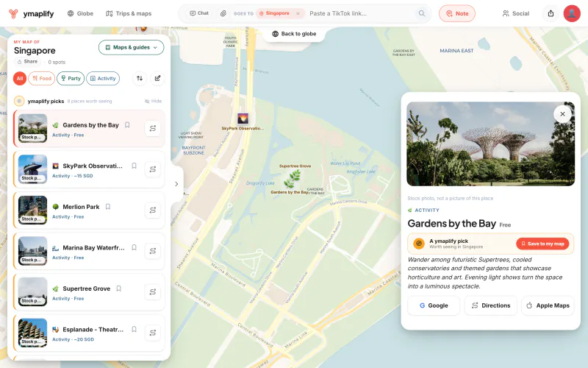Click the paperclip attachment icon
Image resolution: width=588 pixels, height=368 pixels.
click(x=223, y=13)
